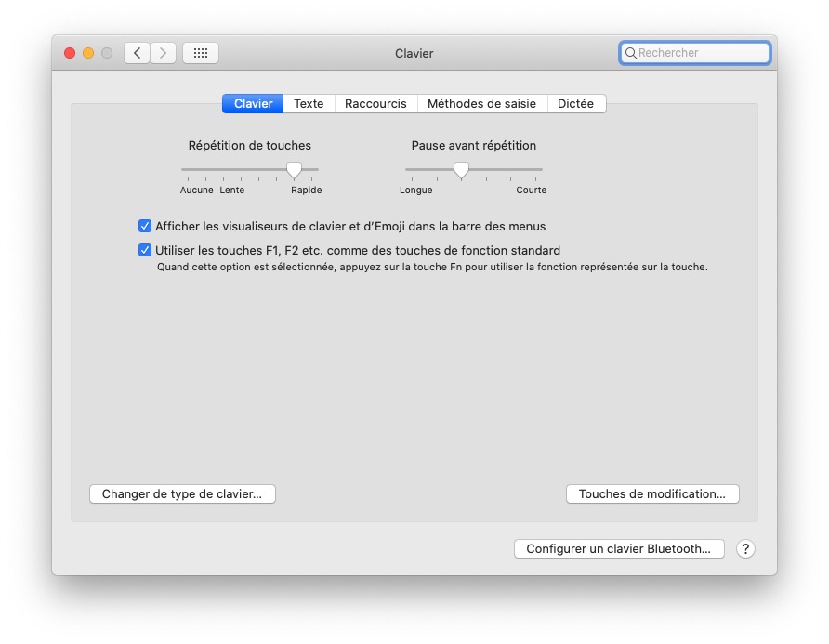This screenshot has height=644, width=829.
Task: Minimize the Clavier window with yellow button
Action: click(x=88, y=53)
